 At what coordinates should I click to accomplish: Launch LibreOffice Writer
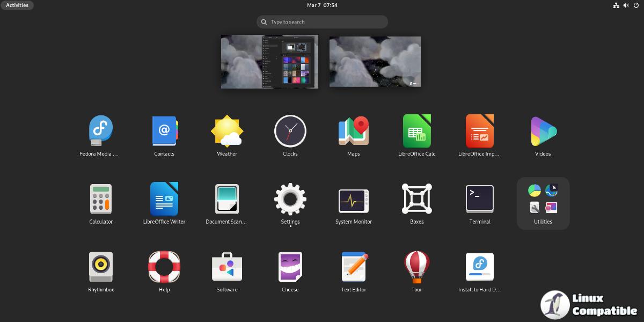pos(164,200)
